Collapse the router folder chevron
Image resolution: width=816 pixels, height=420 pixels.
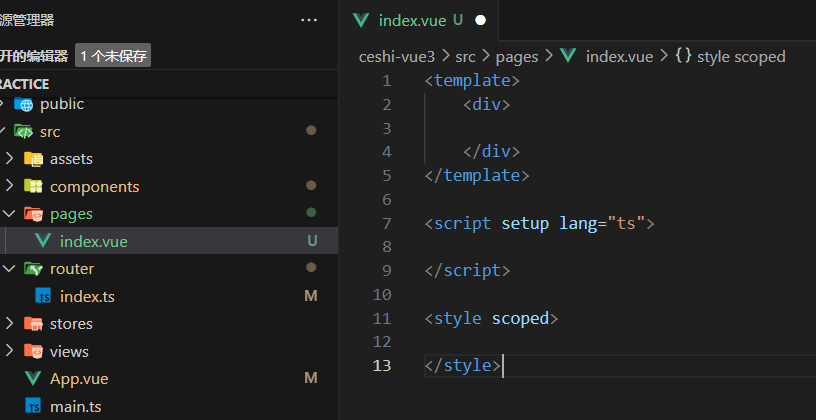pos(9,269)
